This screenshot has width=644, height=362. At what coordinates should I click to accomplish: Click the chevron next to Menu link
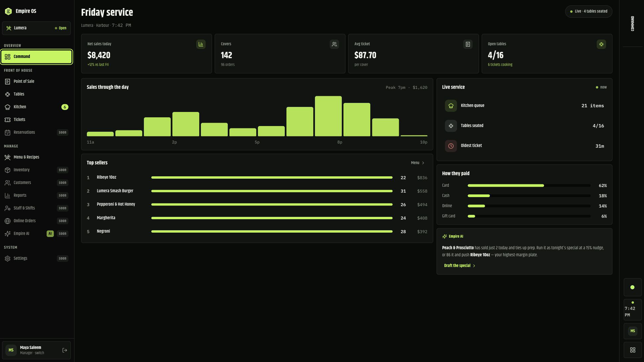click(423, 163)
